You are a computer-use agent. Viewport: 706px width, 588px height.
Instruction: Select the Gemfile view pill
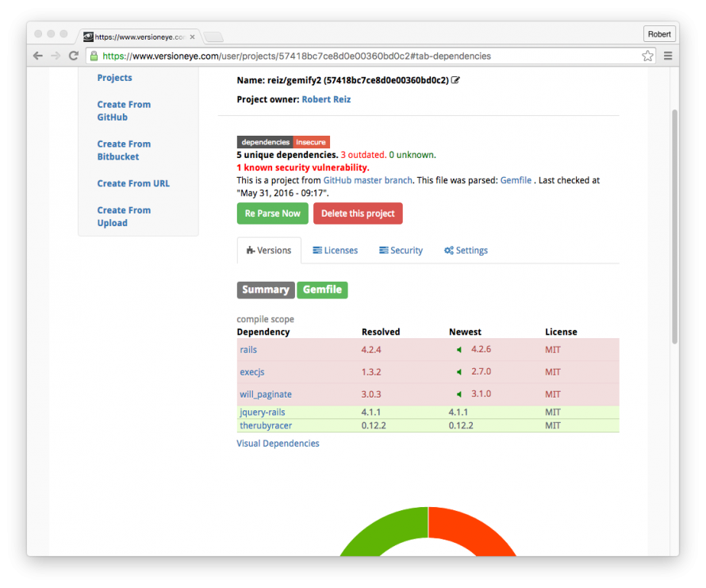[322, 290]
